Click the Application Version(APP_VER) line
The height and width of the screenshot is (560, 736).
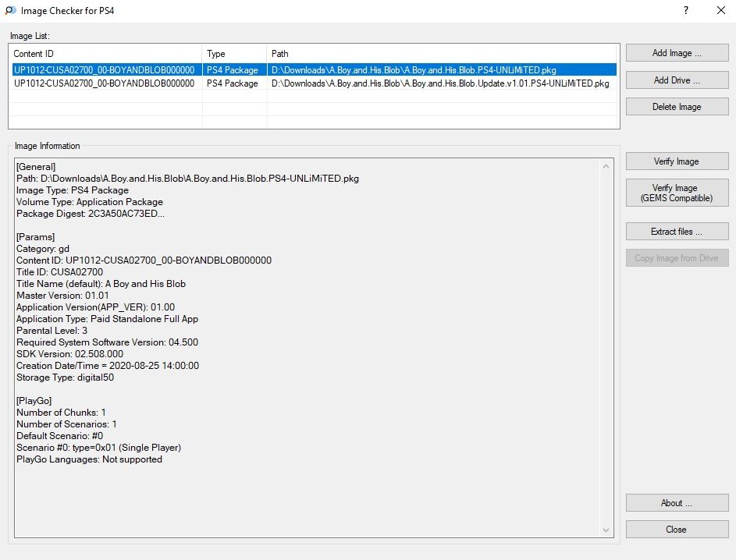(x=96, y=307)
